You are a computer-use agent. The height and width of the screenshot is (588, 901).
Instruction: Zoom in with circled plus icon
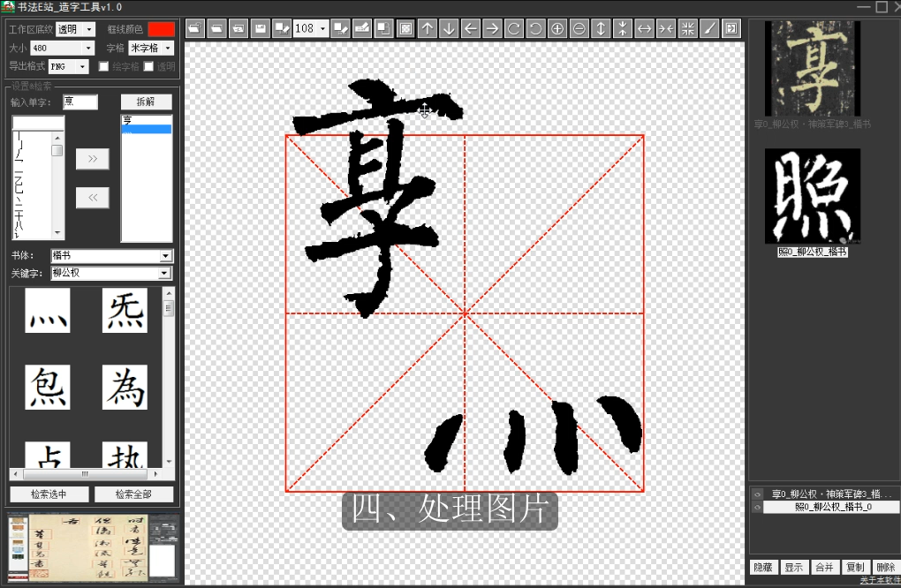(557, 29)
